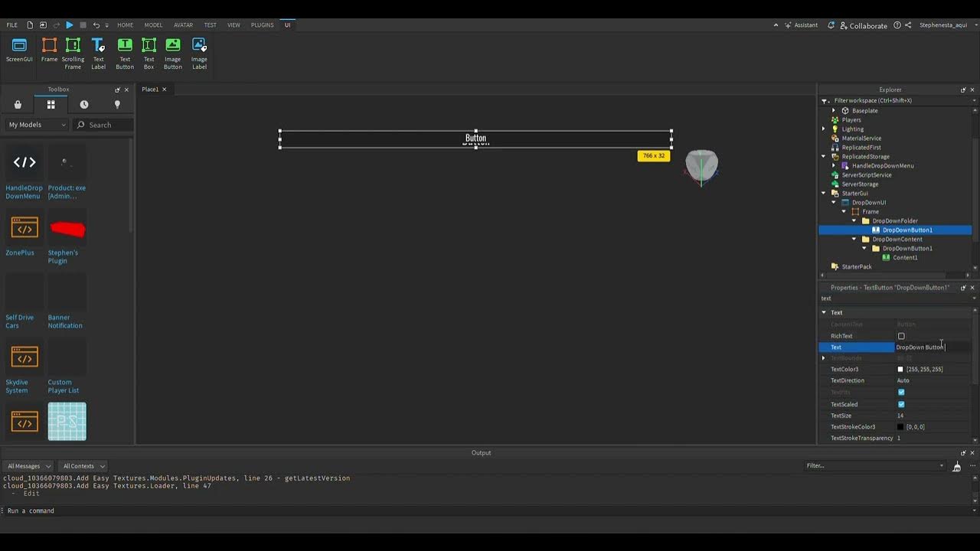Collapse the Text properties section
The width and height of the screenshot is (980, 551).
tap(824, 312)
